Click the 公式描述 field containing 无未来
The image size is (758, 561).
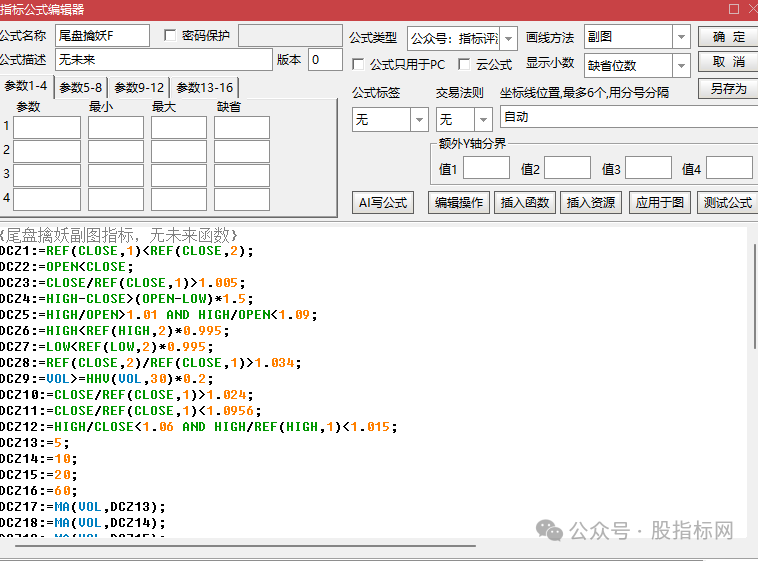pyautogui.click(x=164, y=60)
